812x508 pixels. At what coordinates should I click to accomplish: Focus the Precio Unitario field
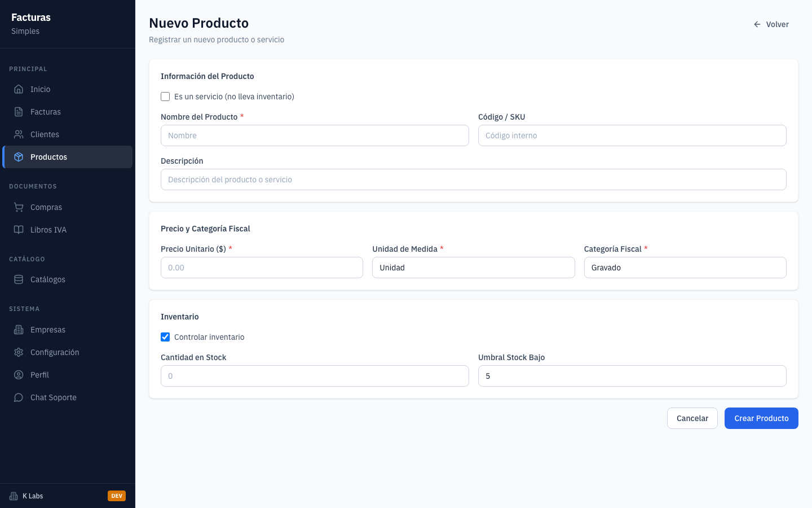click(x=262, y=268)
